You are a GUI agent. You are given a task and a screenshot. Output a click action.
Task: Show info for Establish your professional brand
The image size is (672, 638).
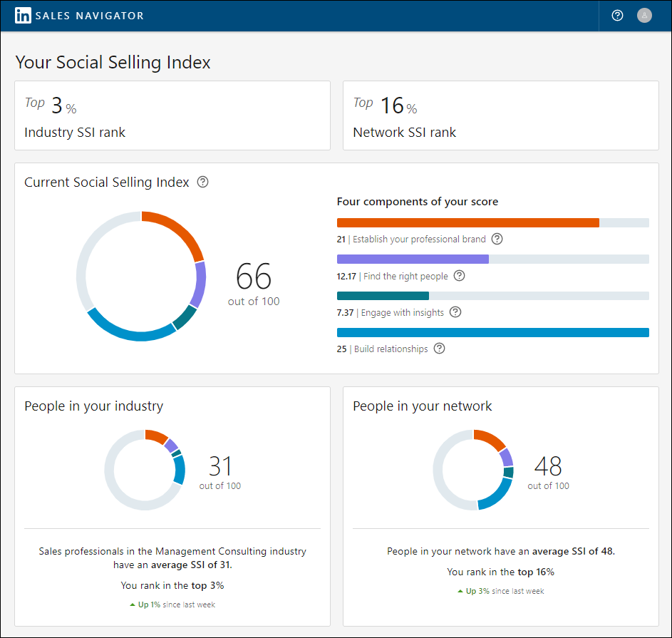[x=497, y=239]
